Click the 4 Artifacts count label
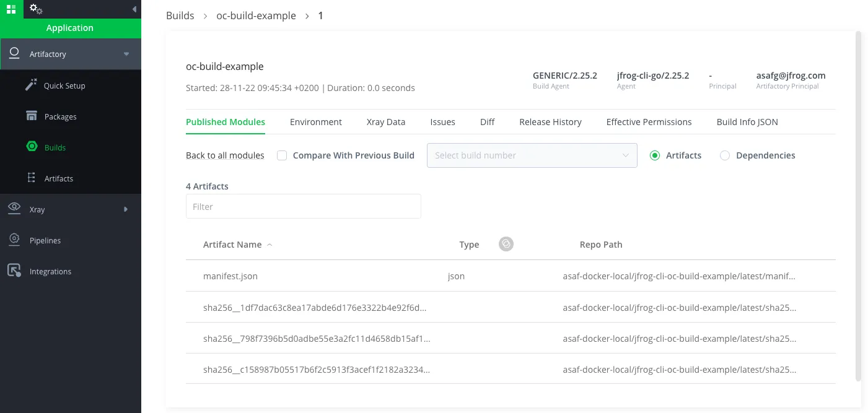This screenshot has height=413, width=868. tap(207, 186)
